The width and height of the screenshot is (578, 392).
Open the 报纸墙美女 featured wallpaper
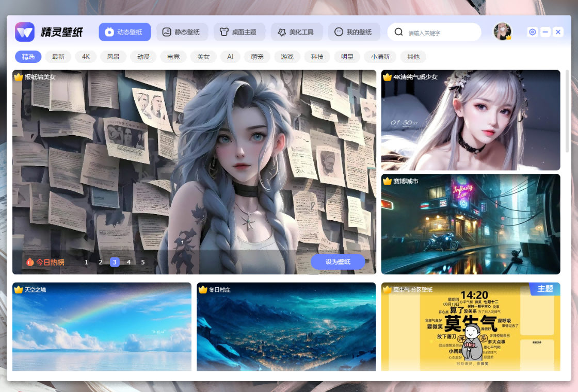pos(194,172)
